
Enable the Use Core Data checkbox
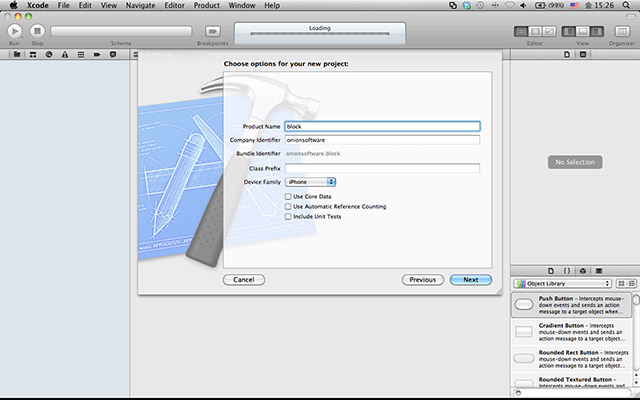[288, 196]
